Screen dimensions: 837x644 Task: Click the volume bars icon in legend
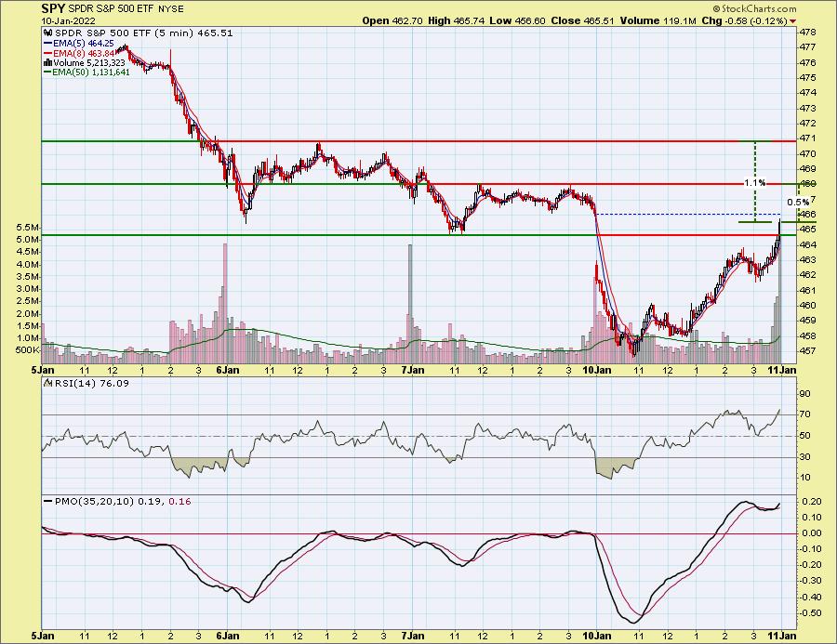click(47, 63)
